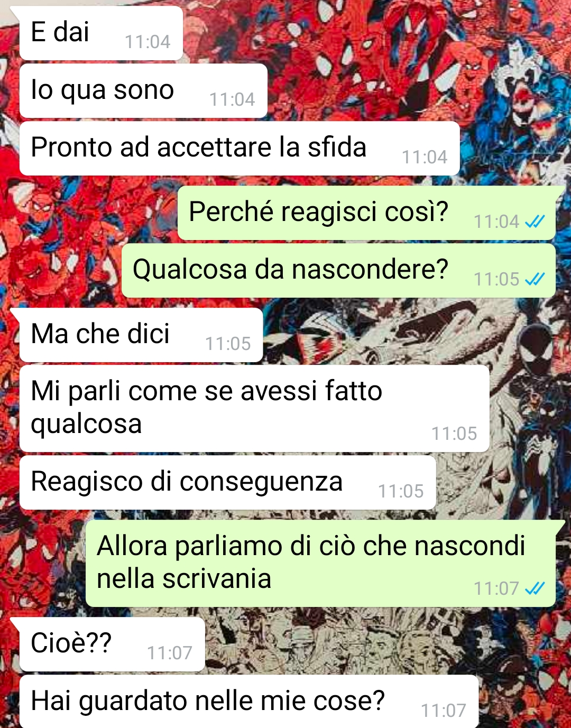This screenshot has height=728, width=571.
Task: Tap the 'Qualcosa da nascondere?' message bubble
Action: [x=338, y=270]
